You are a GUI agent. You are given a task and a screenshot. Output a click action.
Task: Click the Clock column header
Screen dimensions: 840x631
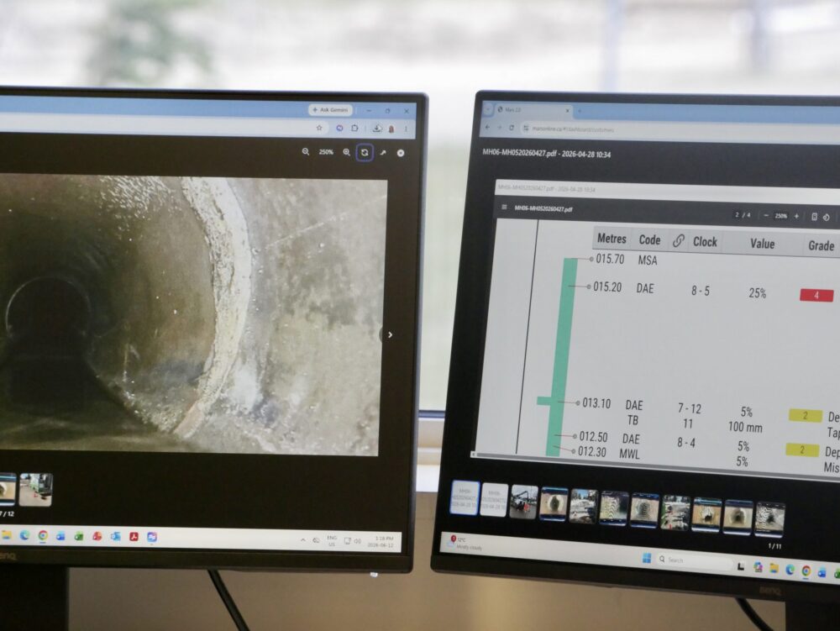pos(705,242)
